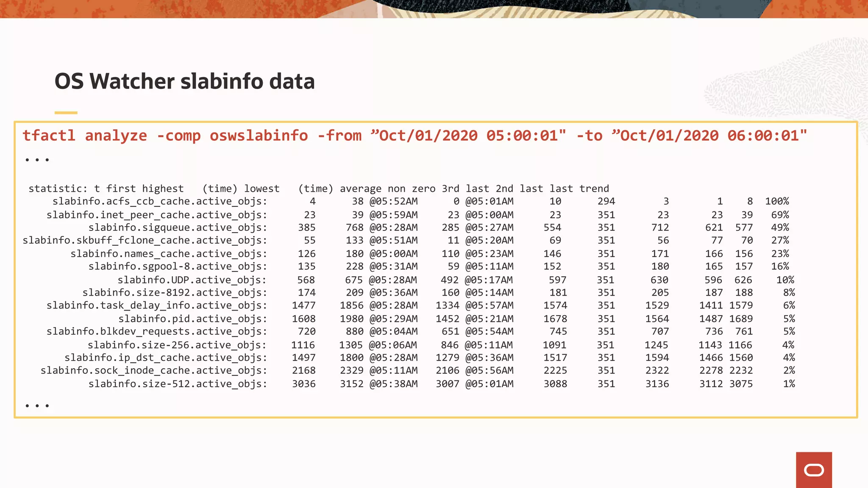
Task: Click the 69% trend value
Action: coord(780,215)
